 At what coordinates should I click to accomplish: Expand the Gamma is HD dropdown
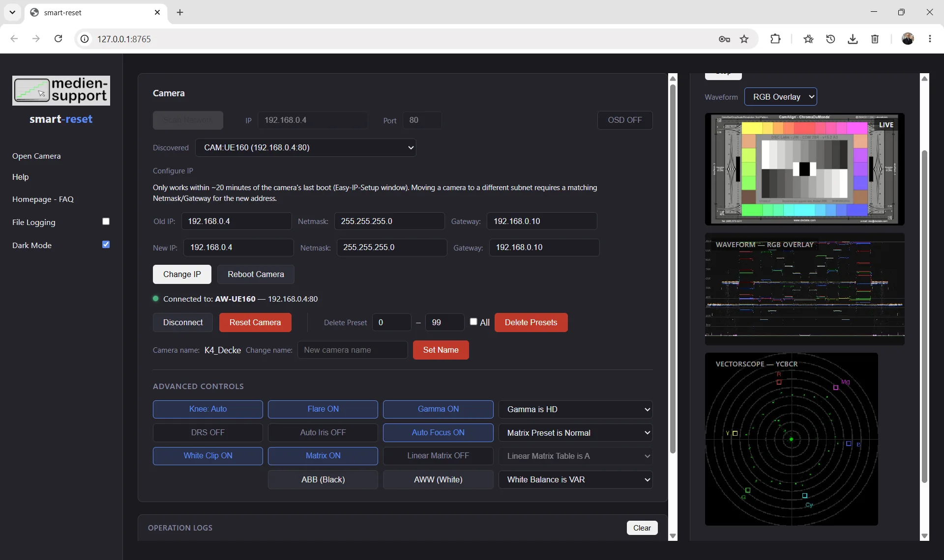(576, 409)
